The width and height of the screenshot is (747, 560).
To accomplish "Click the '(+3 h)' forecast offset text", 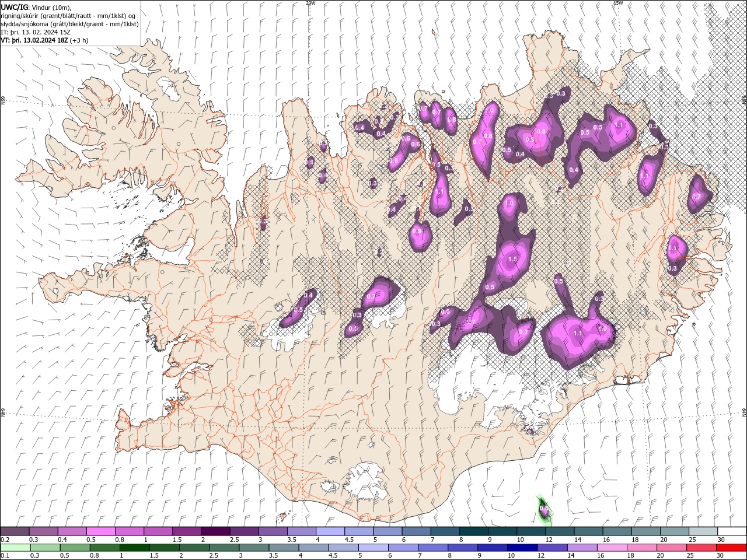I will point(79,40).
